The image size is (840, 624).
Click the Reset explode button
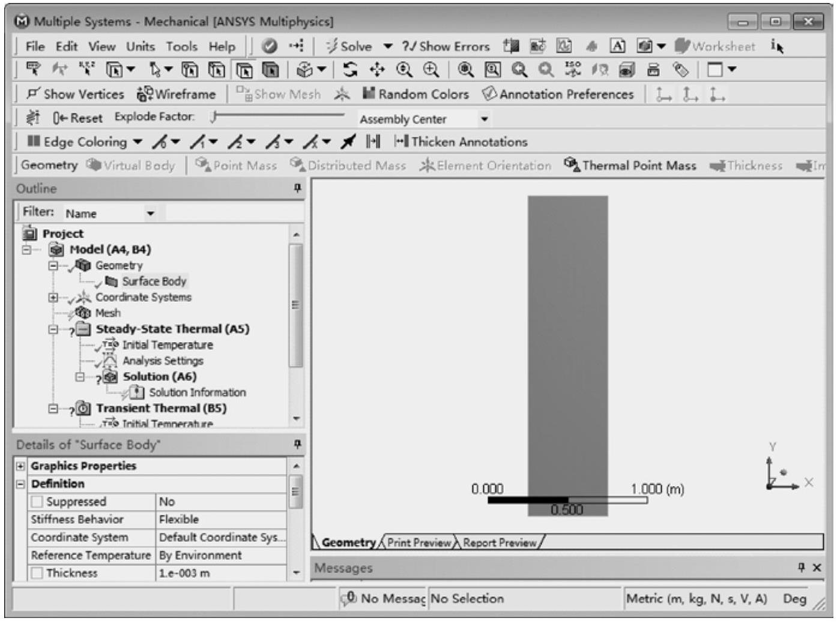click(77, 118)
